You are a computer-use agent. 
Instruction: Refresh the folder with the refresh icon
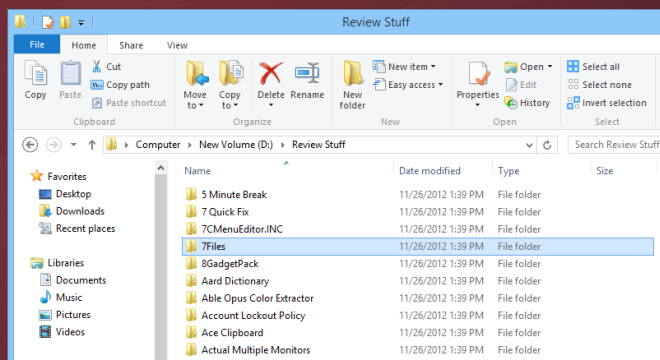[547, 145]
